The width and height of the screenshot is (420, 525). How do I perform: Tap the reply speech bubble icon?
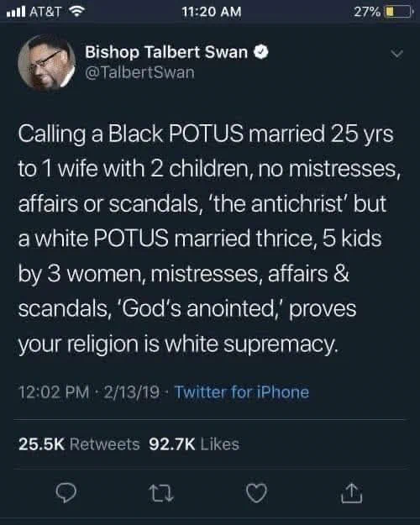point(66,493)
